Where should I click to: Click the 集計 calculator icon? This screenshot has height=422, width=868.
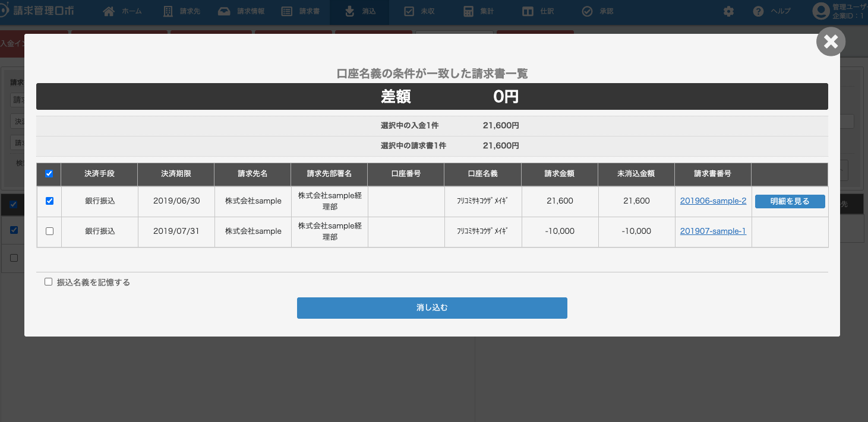click(468, 11)
